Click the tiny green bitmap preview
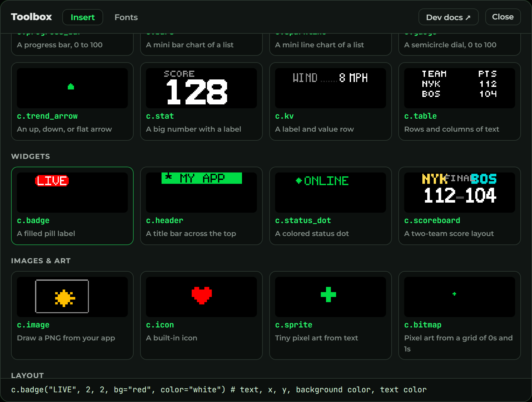 coord(460,297)
